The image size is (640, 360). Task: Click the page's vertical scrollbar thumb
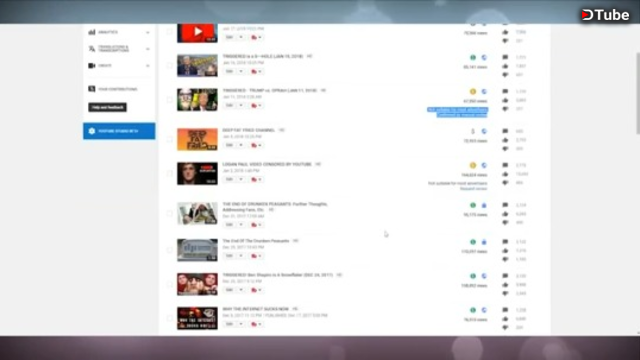click(x=638, y=93)
